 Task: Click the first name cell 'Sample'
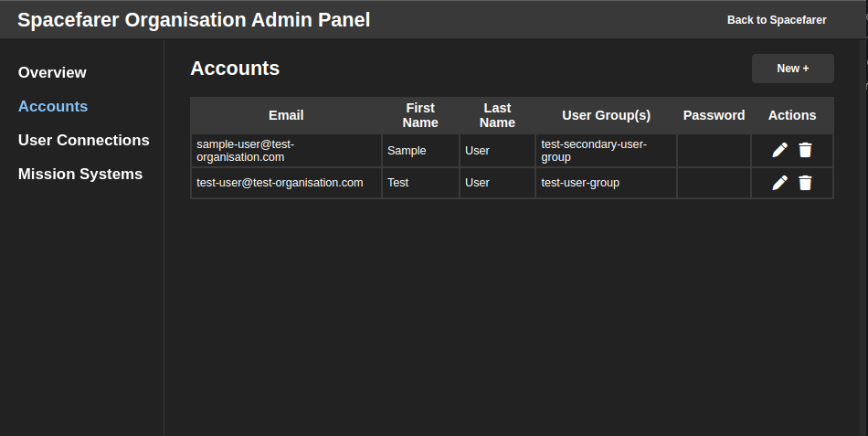click(x=420, y=151)
